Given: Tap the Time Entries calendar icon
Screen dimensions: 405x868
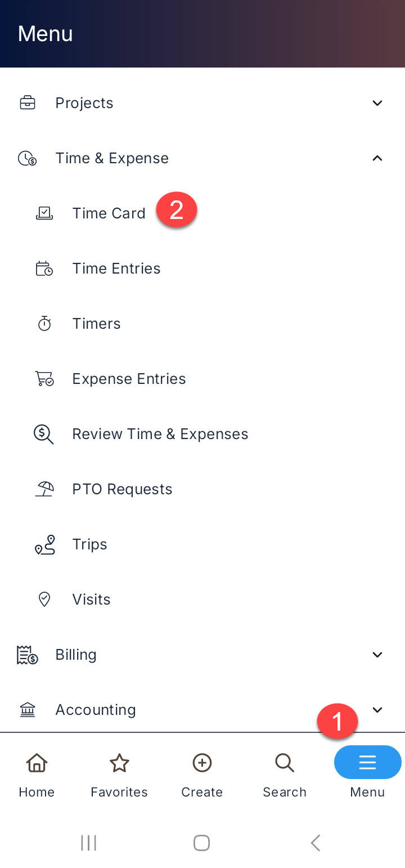Looking at the screenshot, I should pos(44,269).
